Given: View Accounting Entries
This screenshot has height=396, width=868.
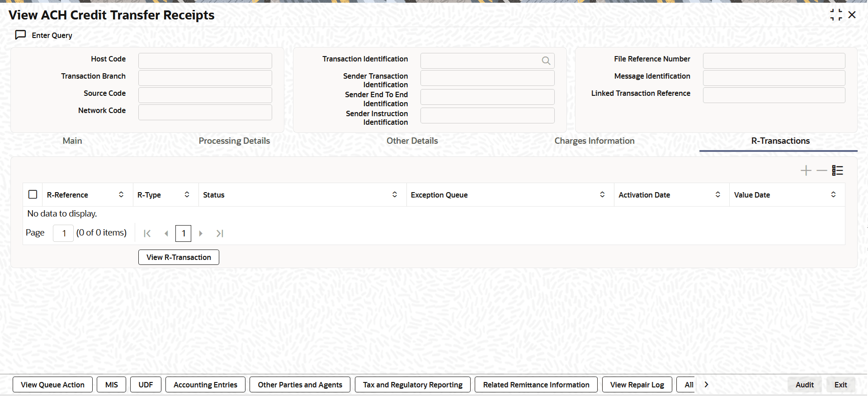Looking at the screenshot, I should tap(205, 385).
